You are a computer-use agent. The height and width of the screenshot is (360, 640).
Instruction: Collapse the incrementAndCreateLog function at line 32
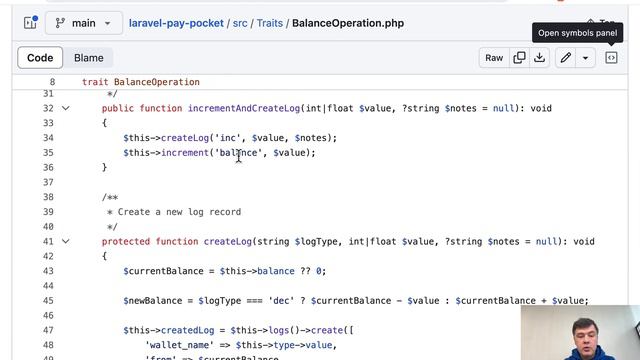tap(65, 109)
